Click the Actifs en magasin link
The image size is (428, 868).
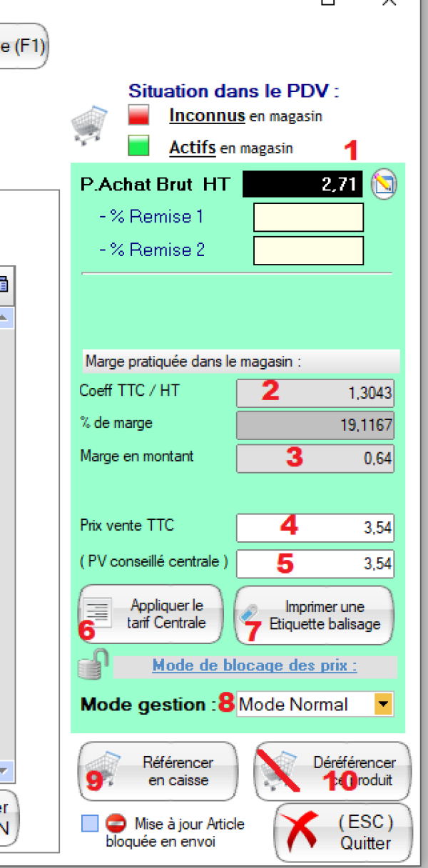(x=193, y=148)
